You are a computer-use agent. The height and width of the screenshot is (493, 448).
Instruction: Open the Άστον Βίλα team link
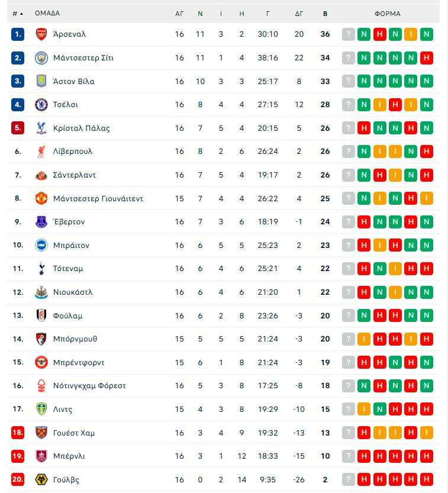point(73,81)
